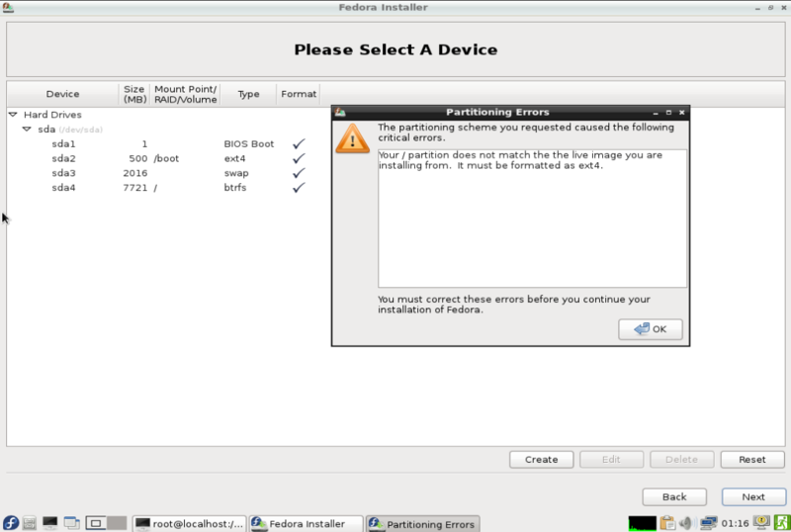The width and height of the screenshot is (791, 532).
Task: Click the network connection tray icon
Action: click(709, 523)
